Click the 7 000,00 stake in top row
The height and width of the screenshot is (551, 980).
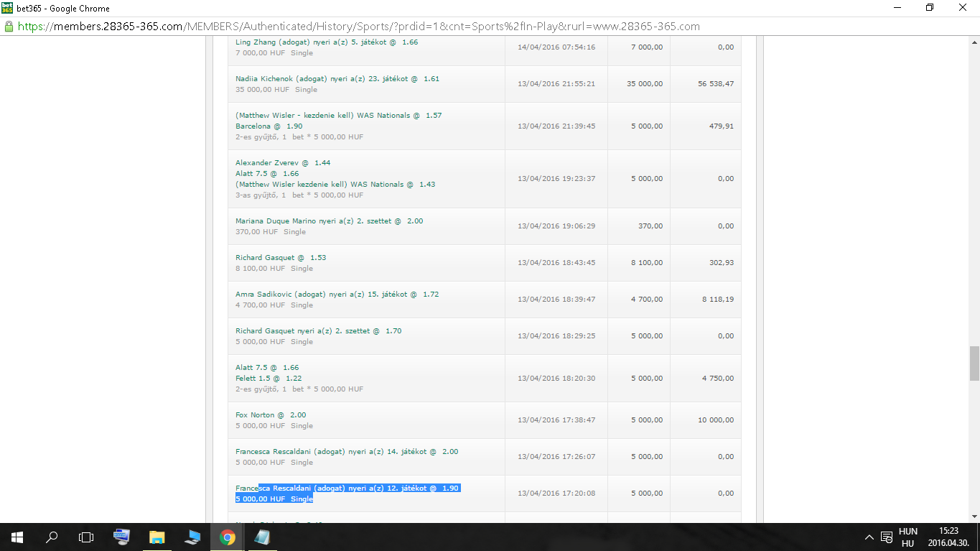647,47
